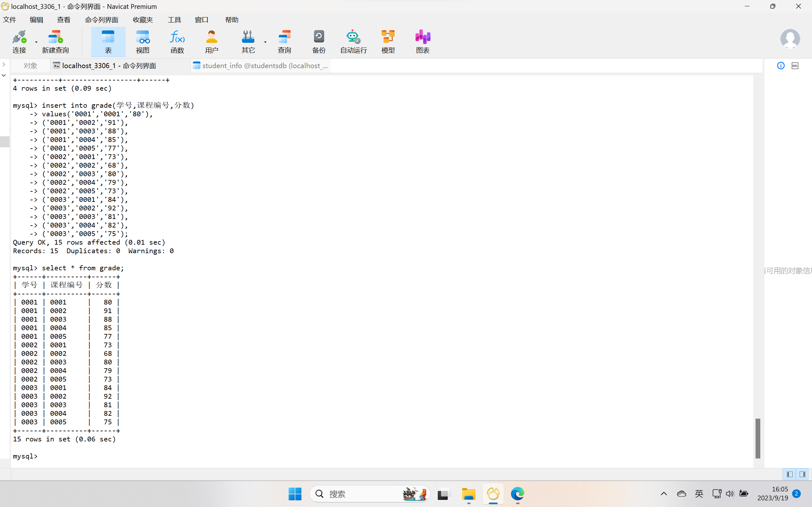Image resolution: width=812 pixels, height=507 pixels.
Task: Toggle the information panel icon
Action: (781, 66)
